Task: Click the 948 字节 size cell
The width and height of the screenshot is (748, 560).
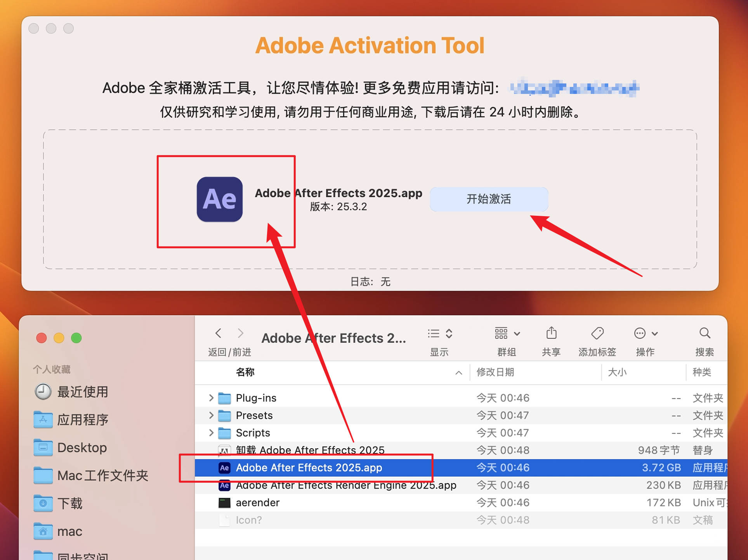Action: pyautogui.click(x=659, y=450)
